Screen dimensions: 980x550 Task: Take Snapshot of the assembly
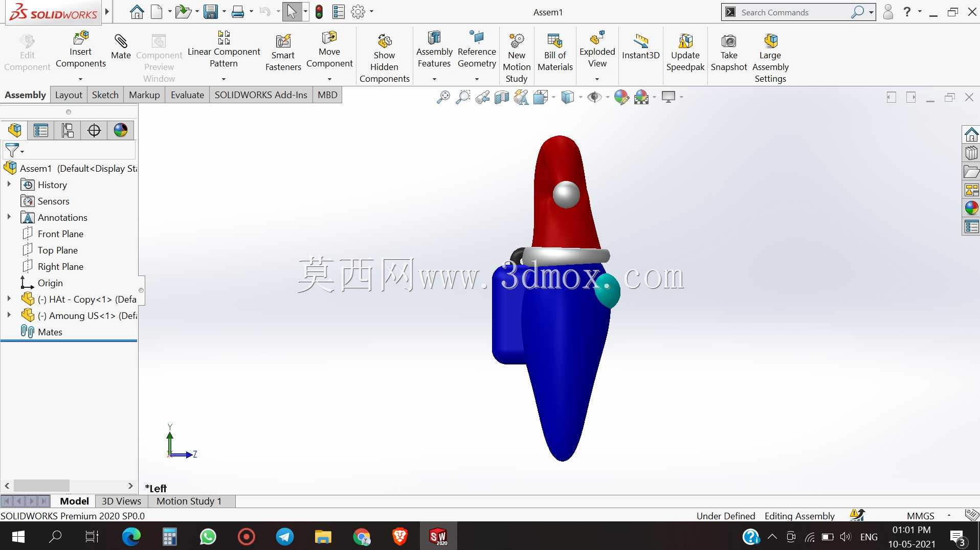[x=729, y=53]
